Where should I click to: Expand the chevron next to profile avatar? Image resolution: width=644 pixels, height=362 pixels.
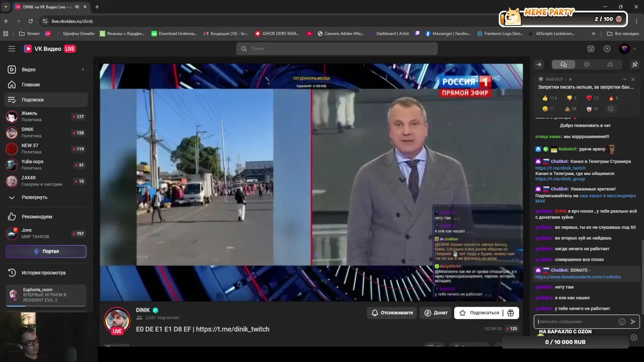(x=635, y=49)
